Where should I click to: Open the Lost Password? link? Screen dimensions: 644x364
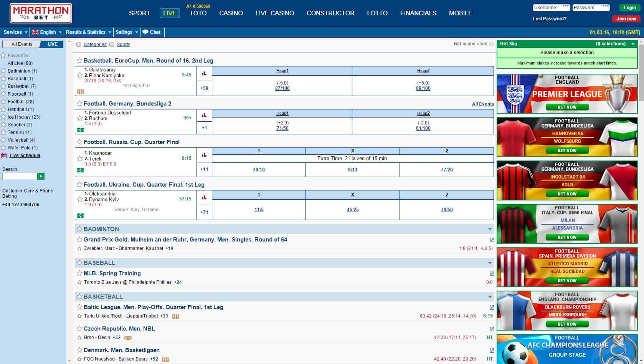(x=550, y=19)
